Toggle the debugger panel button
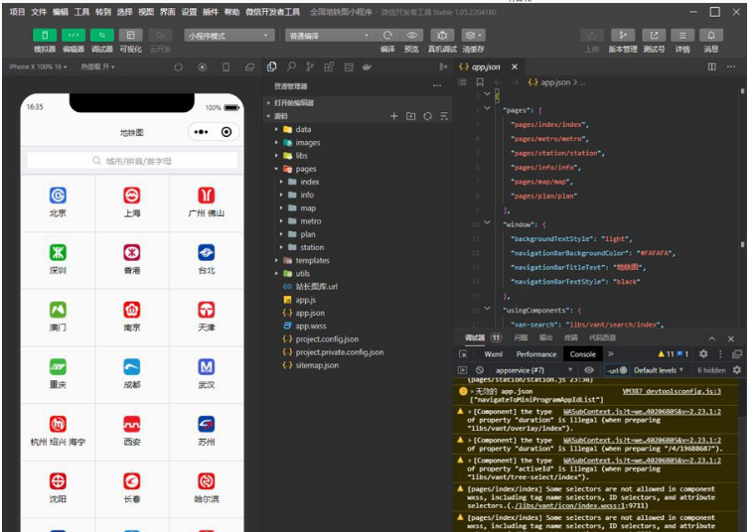This screenshot has height=532, width=756. coord(102,35)
